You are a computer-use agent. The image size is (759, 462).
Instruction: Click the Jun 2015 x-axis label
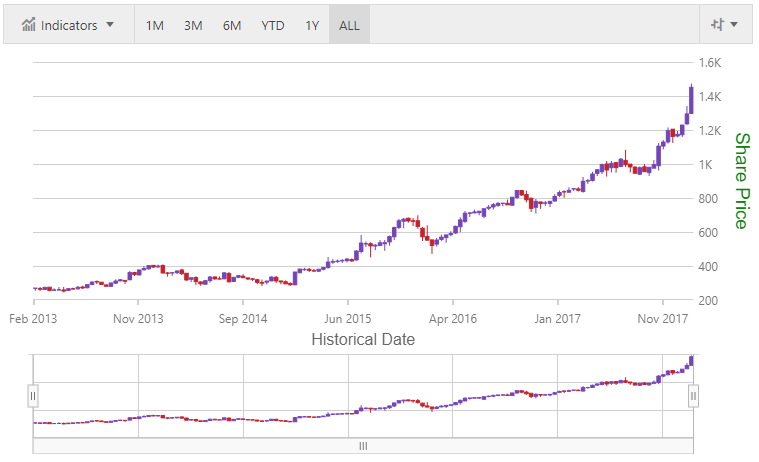[x=348, y=319]
